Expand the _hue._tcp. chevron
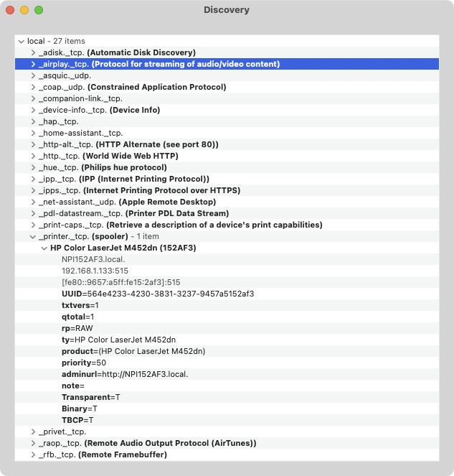 pyautogui.click(x=33, y=167)
